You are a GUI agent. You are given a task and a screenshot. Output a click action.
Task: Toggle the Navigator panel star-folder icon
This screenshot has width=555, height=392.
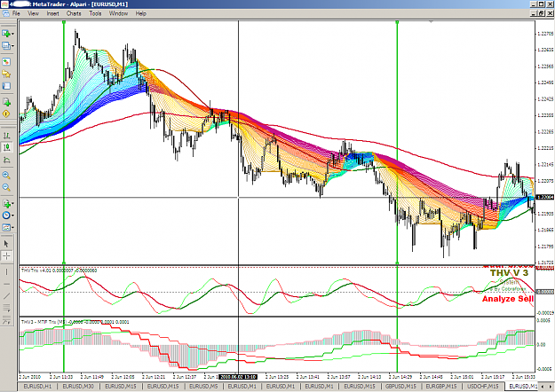pos(6,74)
